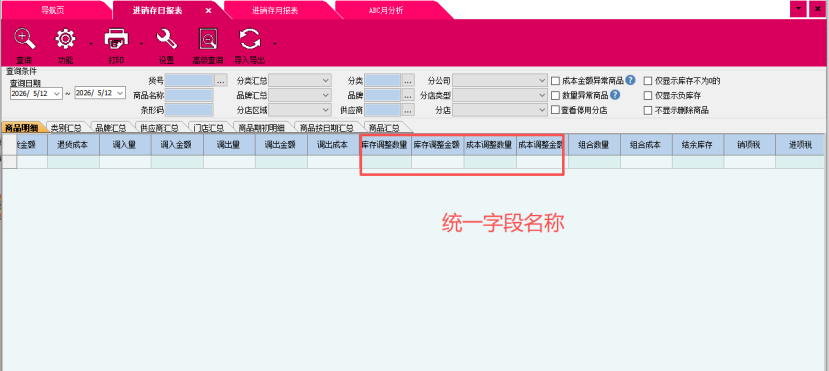Open the 设置 wrench tool
This screenshot has width=829, height=371.
pyautogui.click(x=166, y=40)
